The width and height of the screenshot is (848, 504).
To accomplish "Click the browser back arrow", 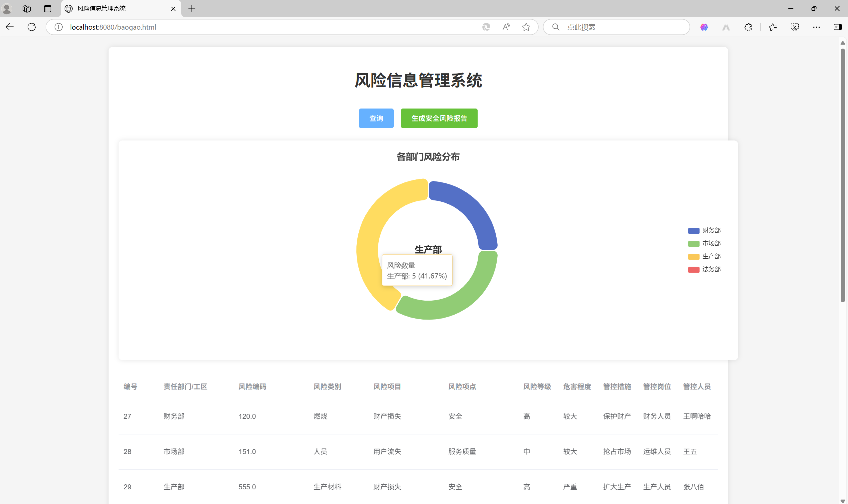I will (10, 27).
